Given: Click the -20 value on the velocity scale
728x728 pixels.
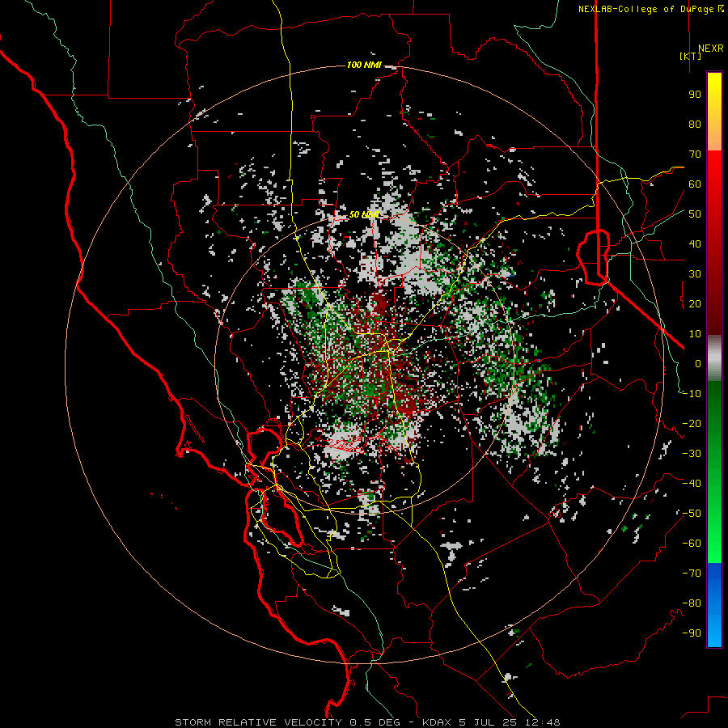Looking at the screenshot, I should coord(692,424).
